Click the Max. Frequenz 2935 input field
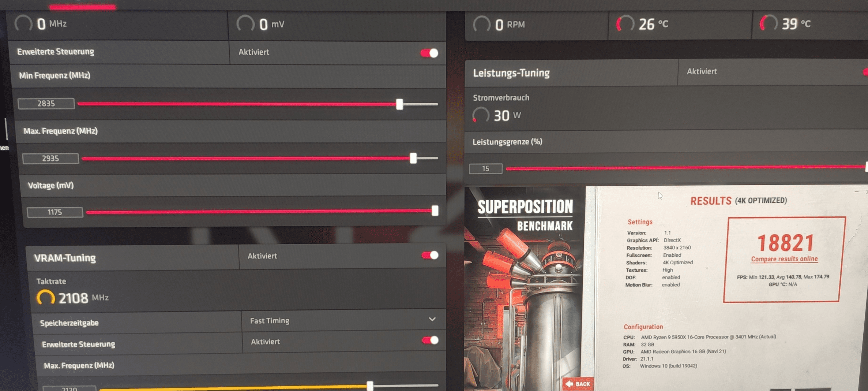 click(50, 159)
